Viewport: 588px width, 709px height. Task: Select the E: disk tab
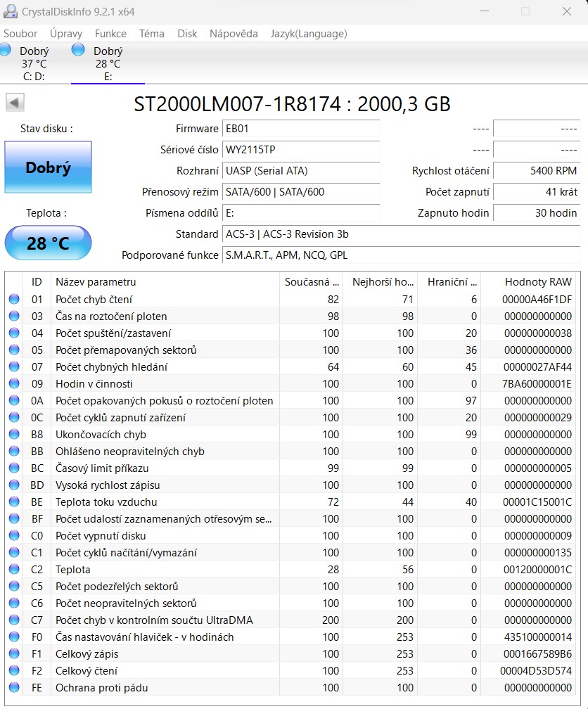click(x=108, y=63)
